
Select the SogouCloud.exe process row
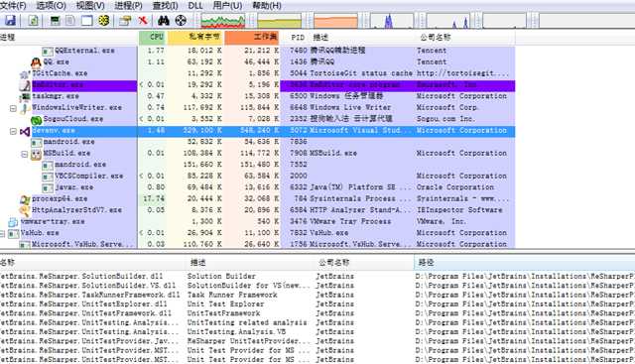pos(258,119)
